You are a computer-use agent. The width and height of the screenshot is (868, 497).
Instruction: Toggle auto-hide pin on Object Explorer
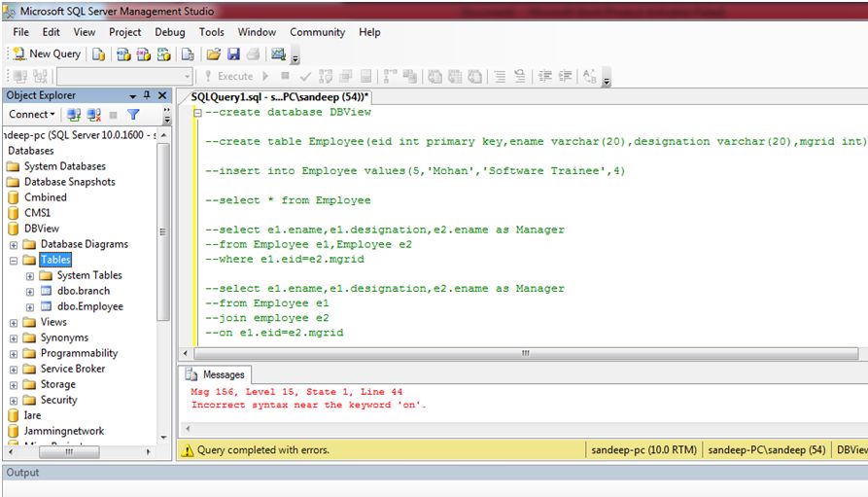click(x=147, y=95)
